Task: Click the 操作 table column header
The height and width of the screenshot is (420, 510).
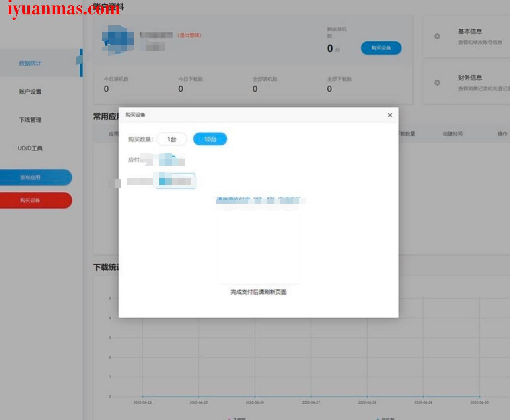Action: click(502, 134)
